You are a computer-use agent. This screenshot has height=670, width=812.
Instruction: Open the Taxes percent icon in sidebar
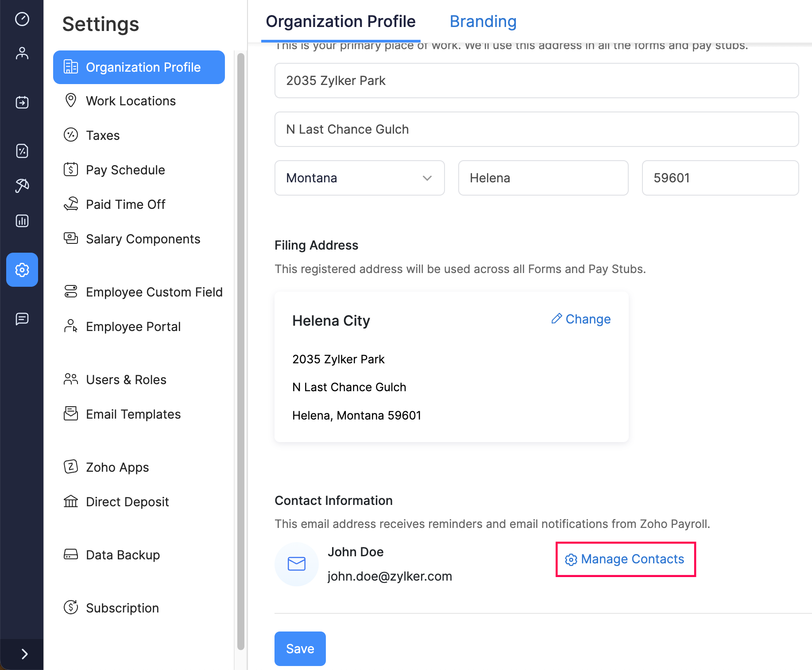[22, 151]
